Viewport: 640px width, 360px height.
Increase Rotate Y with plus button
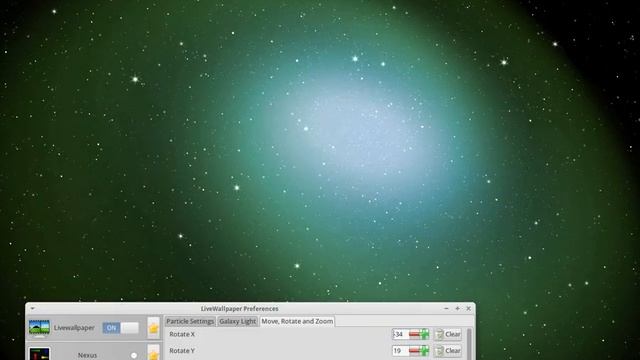coord(424,351)
